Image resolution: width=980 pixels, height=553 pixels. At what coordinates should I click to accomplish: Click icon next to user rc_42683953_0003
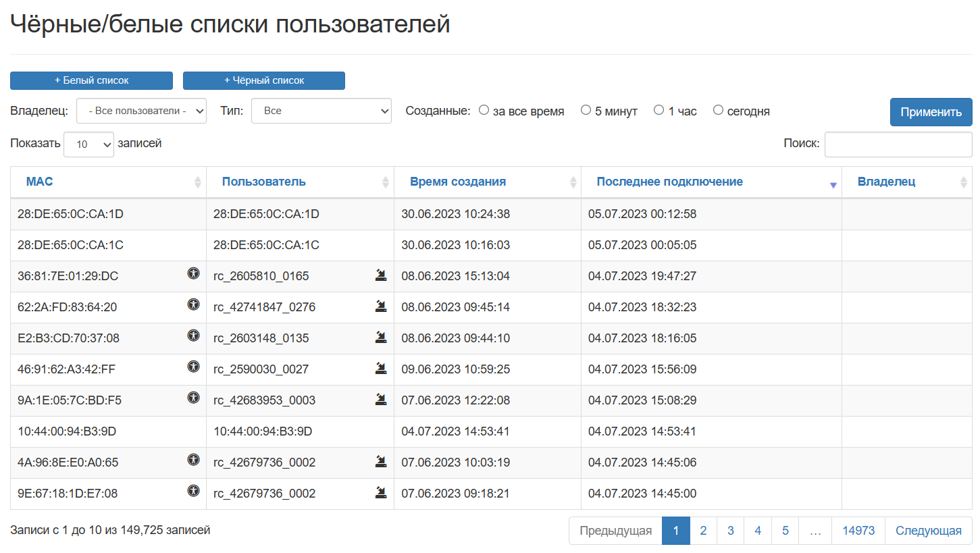382,398
